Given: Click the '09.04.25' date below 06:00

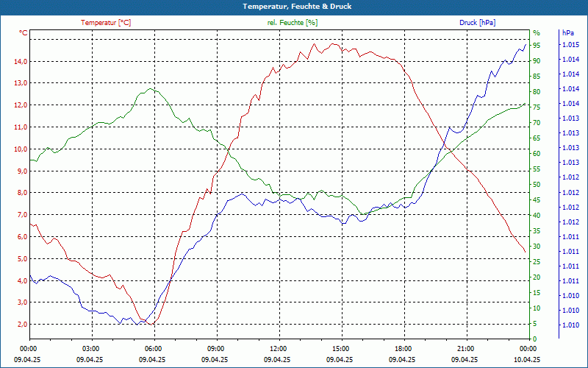Looking at the screenshot, I should [x=152, y=359].
